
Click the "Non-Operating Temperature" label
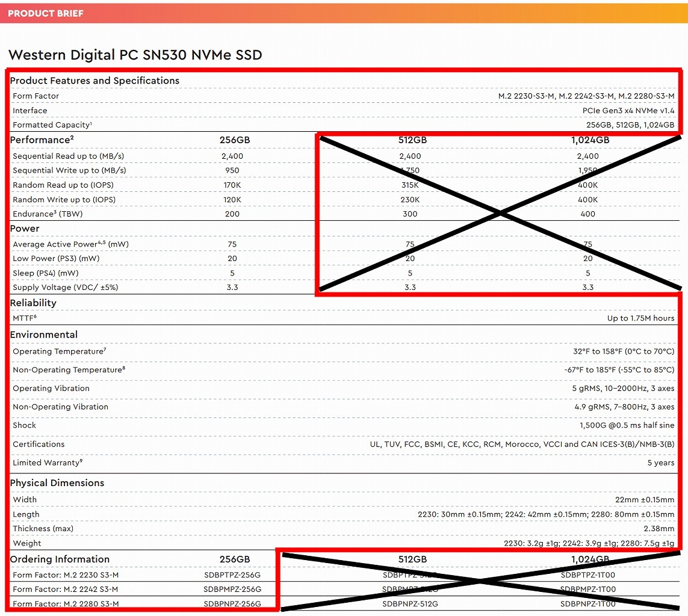(69, 370)
